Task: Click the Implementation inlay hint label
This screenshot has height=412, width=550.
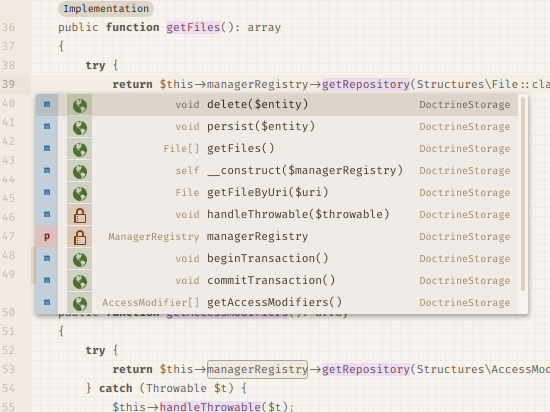Action: (106, 8)
